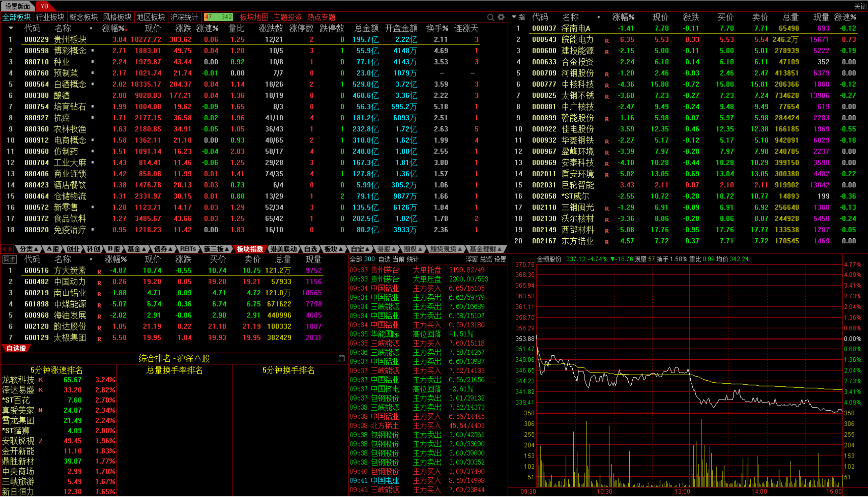Expand the 基金▲ fund dropdown tab

(137, 249)
